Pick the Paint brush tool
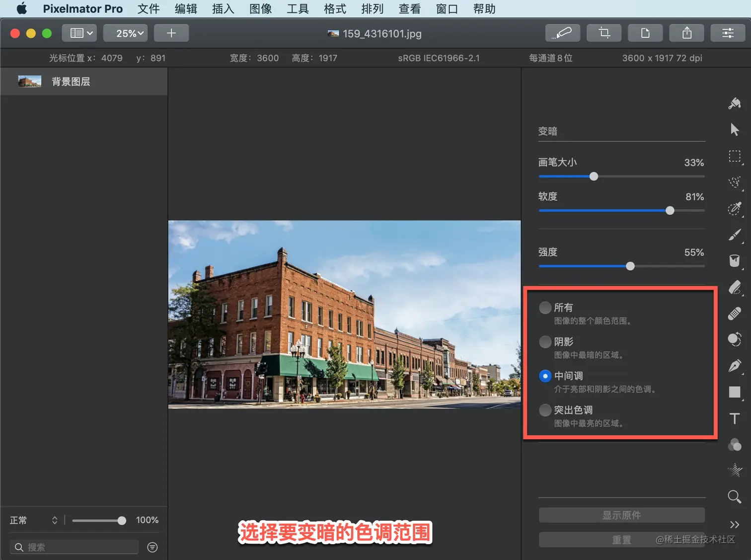This screenshot has width=751, height=560. pyautogui.click(x=735, y=235)
